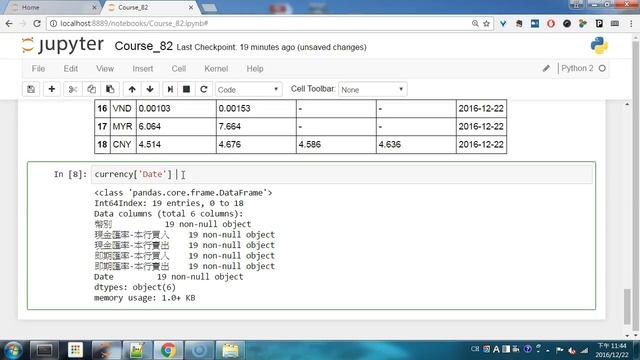Open the File menu
Viewport: 640px width, 360px height.
pyautogui.click(x=38, y=69)
